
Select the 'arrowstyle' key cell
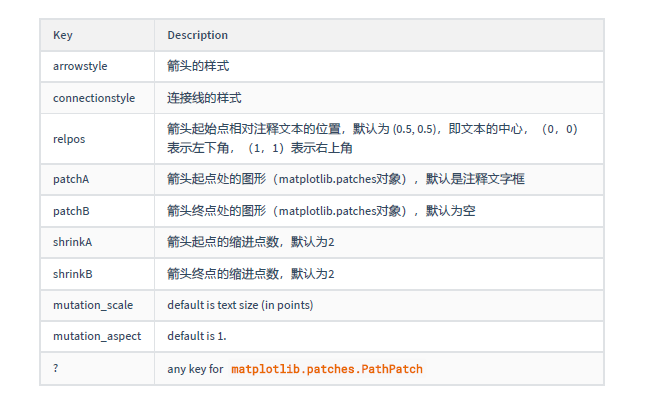click(97, 67)
